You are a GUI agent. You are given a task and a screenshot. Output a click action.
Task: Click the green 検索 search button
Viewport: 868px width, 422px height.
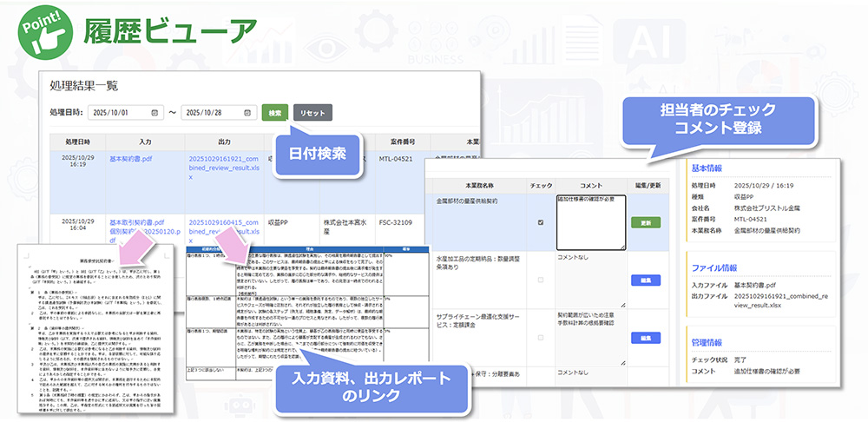[274, 113]
